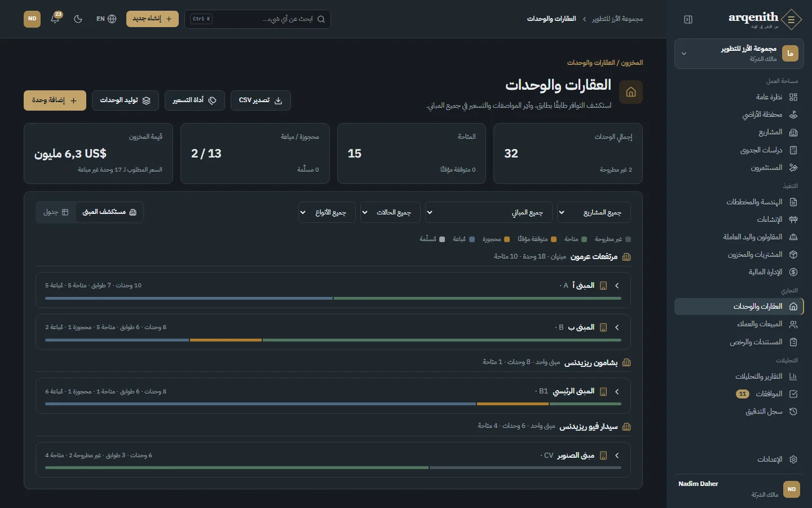Open the جميع المشاريع dropdown
Viewport: 812px width, 508px height.
coord(594,212)
